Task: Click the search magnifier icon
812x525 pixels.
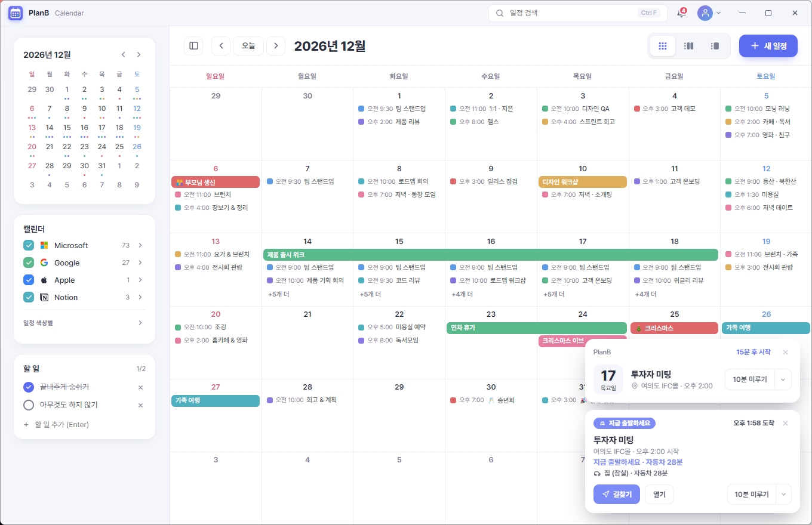Action: (x=499, y=13)
